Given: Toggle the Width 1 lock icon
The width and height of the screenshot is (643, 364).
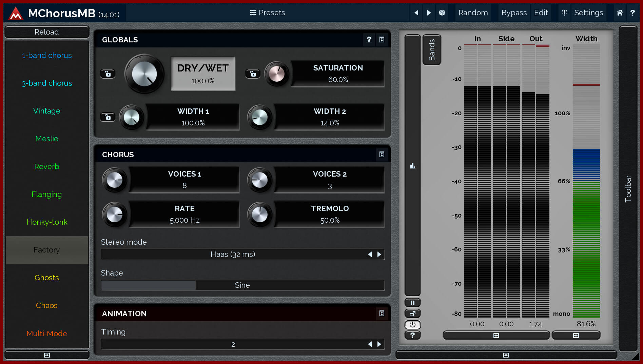Looking at the screenshot, I should 108,117.
